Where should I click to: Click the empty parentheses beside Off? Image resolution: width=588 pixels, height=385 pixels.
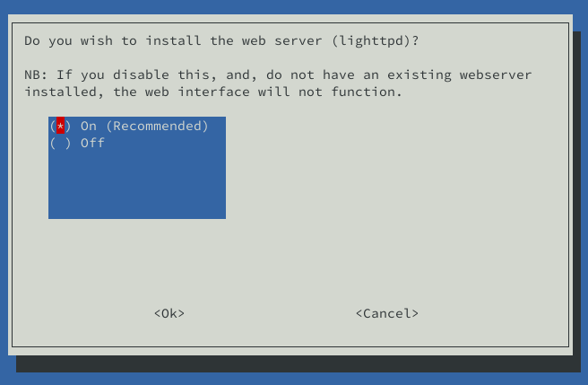[60, 144]
